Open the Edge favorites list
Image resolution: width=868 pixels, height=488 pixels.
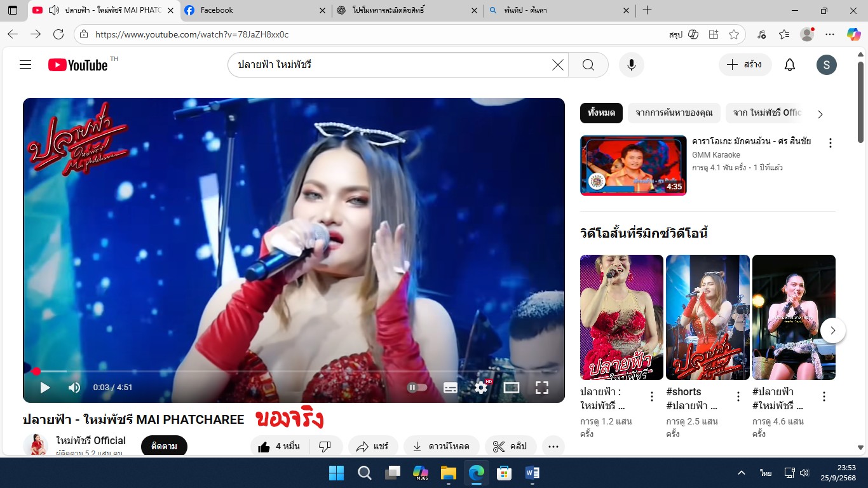coord(784,34)
